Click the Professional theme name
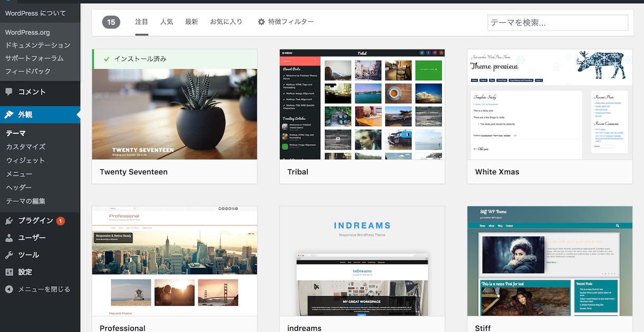Image resolution: width=644 pixels, height=332 pixels. click(122, 328)
